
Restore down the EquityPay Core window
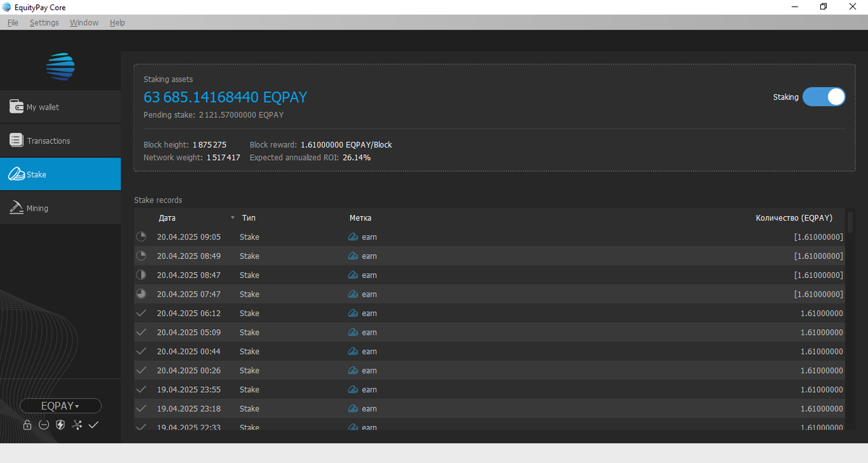[x=823, y=7]
